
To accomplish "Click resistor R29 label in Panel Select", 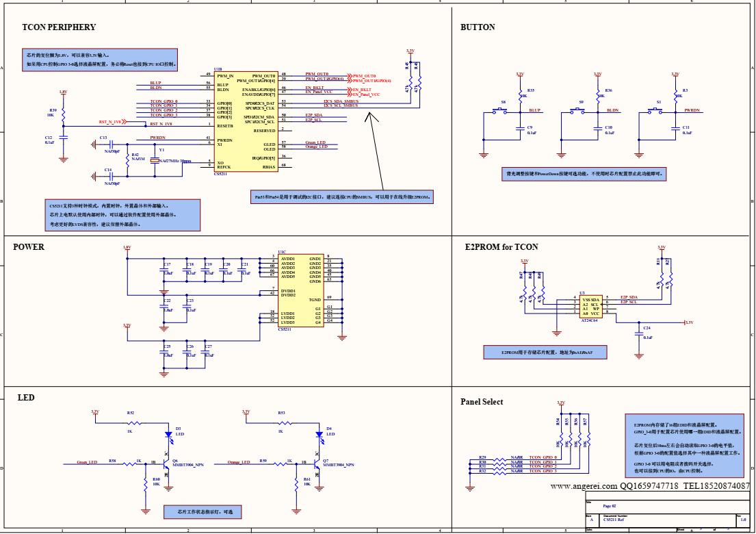I will click(x=482, y=457).
